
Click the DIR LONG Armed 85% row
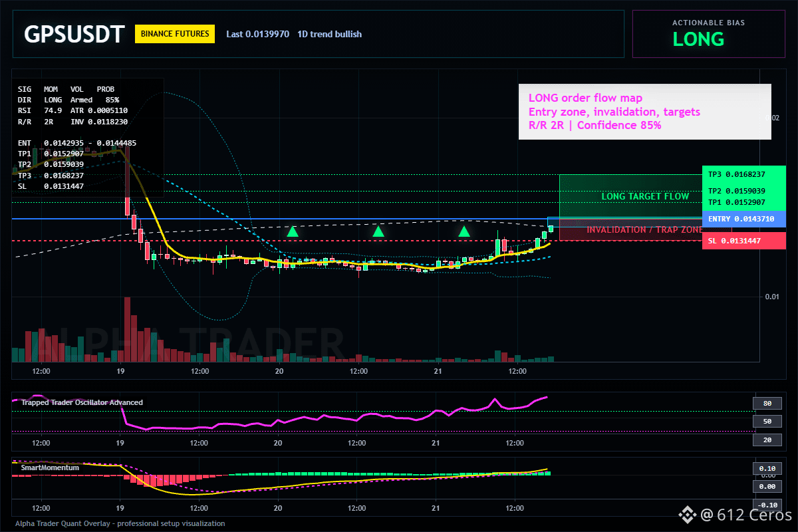click(x=68, y=99)
